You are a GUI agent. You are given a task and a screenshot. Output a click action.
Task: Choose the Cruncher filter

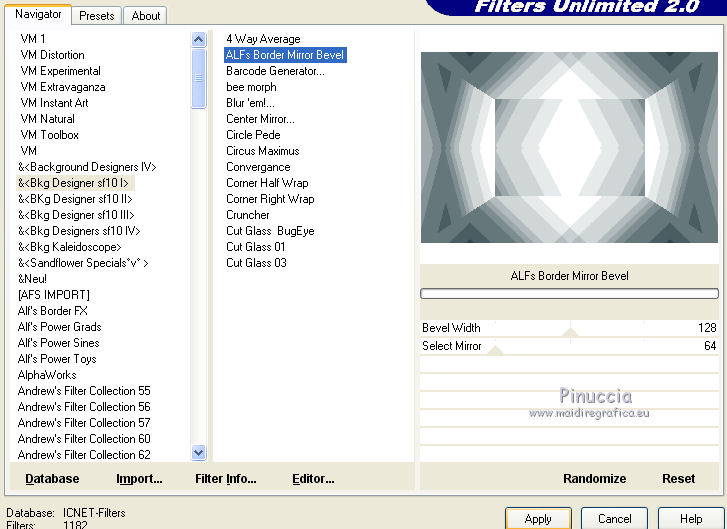pyautogui.click(x=248, y=215)
